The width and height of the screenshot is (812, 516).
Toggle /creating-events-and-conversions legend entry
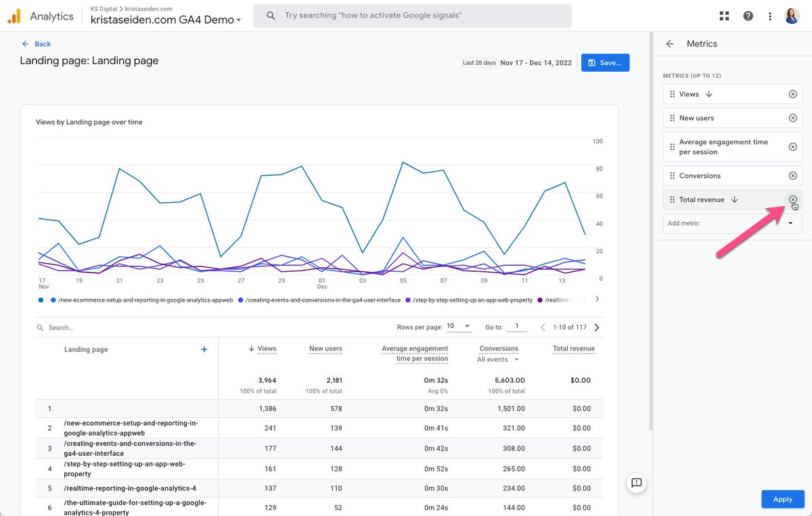(319, 300)
